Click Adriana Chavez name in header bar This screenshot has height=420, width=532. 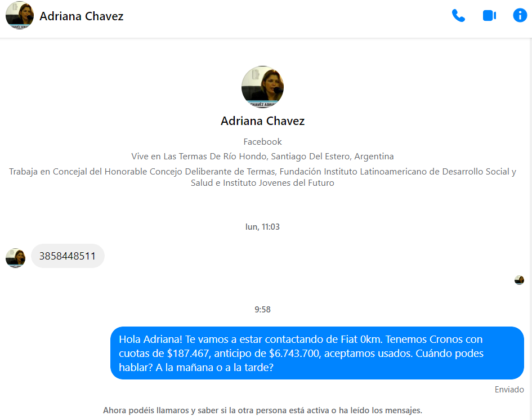click(x=82, y=16)
